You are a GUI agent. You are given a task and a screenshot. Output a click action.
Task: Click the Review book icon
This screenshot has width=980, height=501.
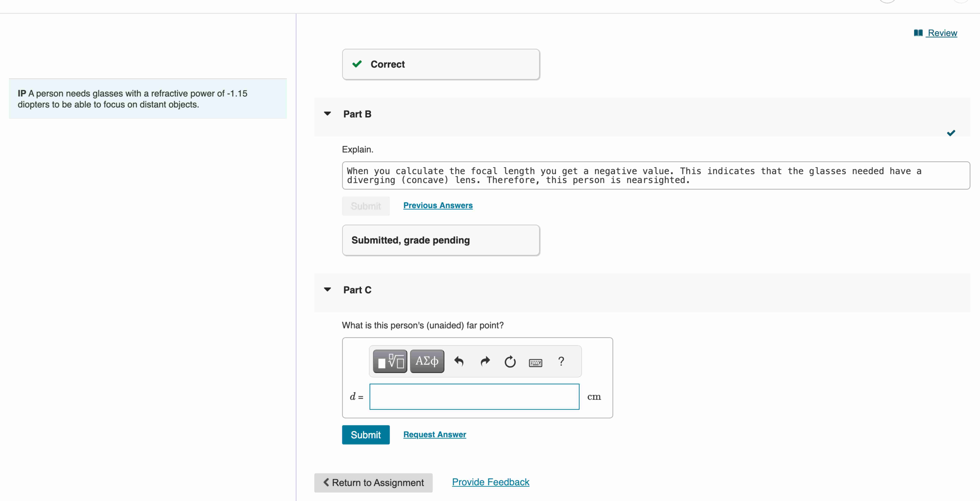(918, 33)
